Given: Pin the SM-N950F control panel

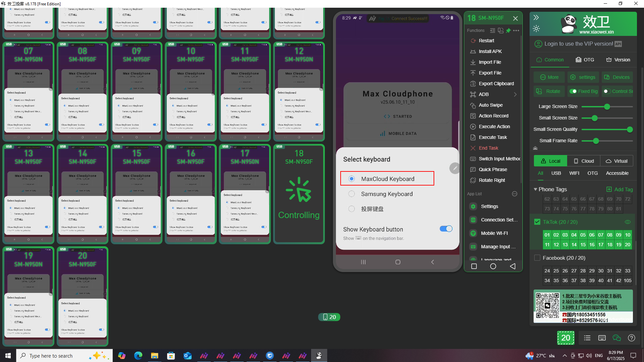Looking at the screenshot, I should tap(508, 31).
